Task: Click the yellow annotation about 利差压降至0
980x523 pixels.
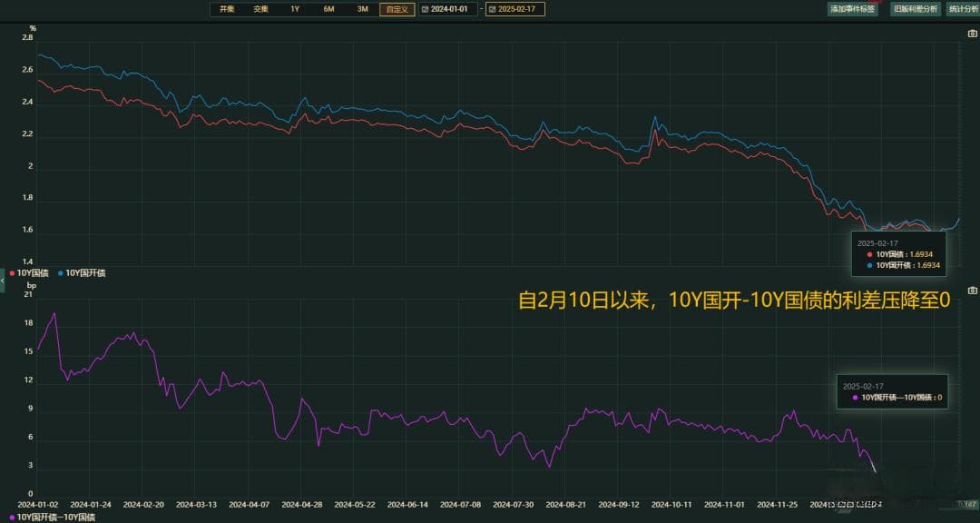Action: [x=734, y=301]
